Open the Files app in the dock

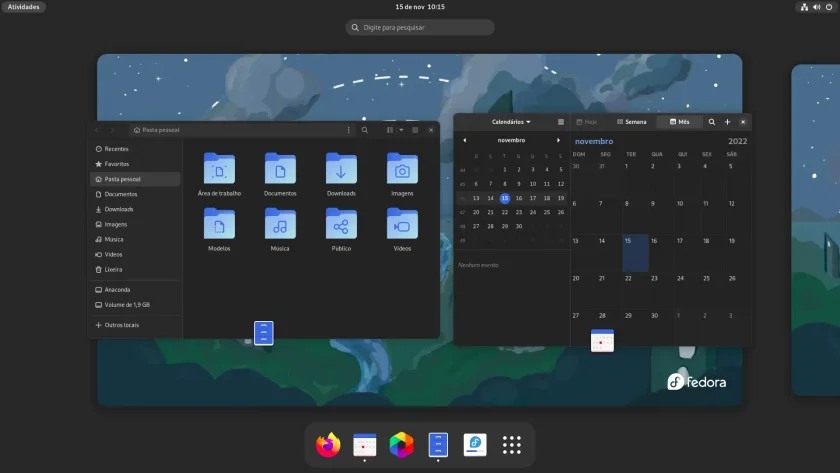coord(438,445)
